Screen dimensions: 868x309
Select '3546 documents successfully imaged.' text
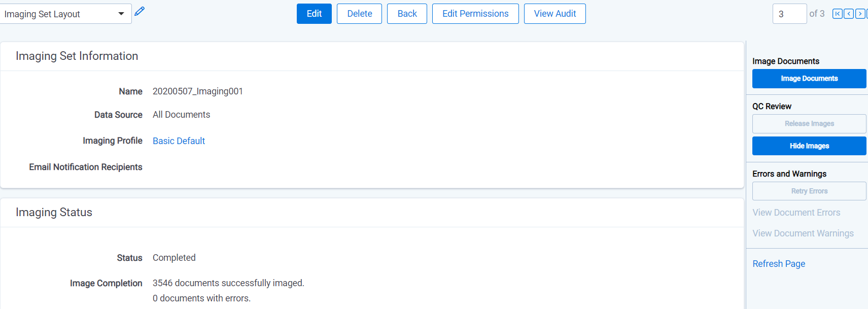228,283
